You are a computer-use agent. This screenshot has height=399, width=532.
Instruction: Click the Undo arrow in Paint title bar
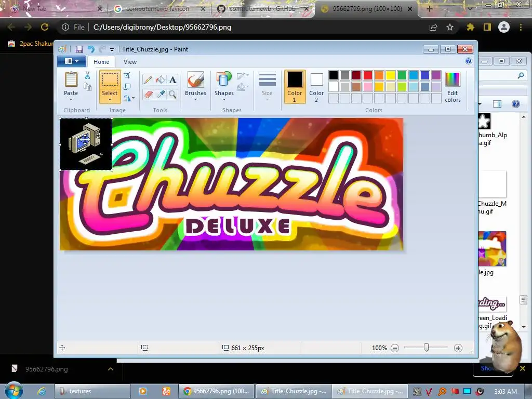[x=91, y=49]
